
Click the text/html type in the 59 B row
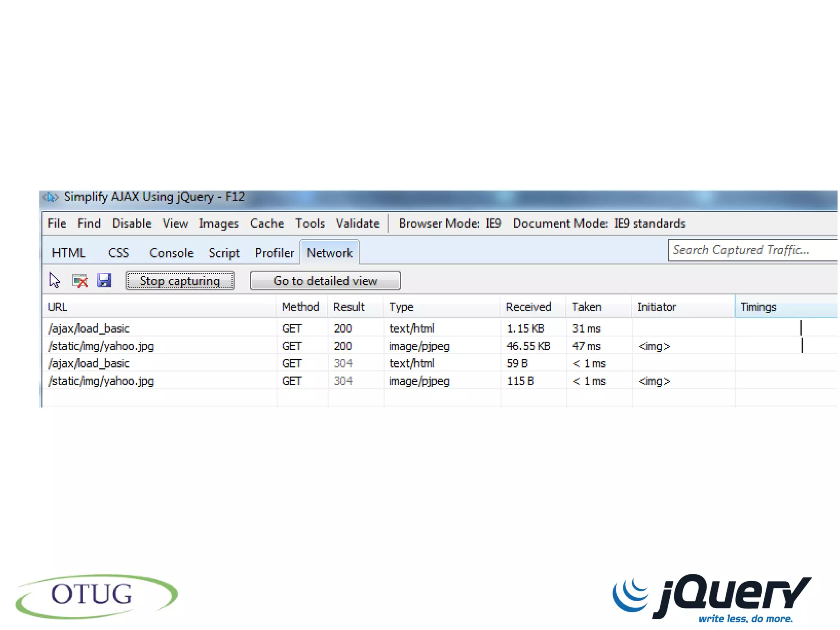[411, 363]
